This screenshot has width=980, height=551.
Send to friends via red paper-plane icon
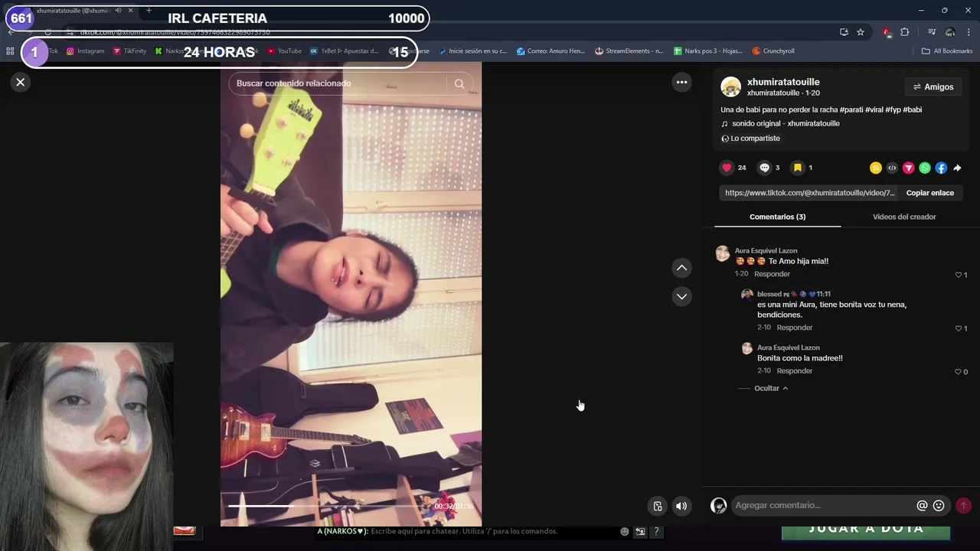click(908, 168)
